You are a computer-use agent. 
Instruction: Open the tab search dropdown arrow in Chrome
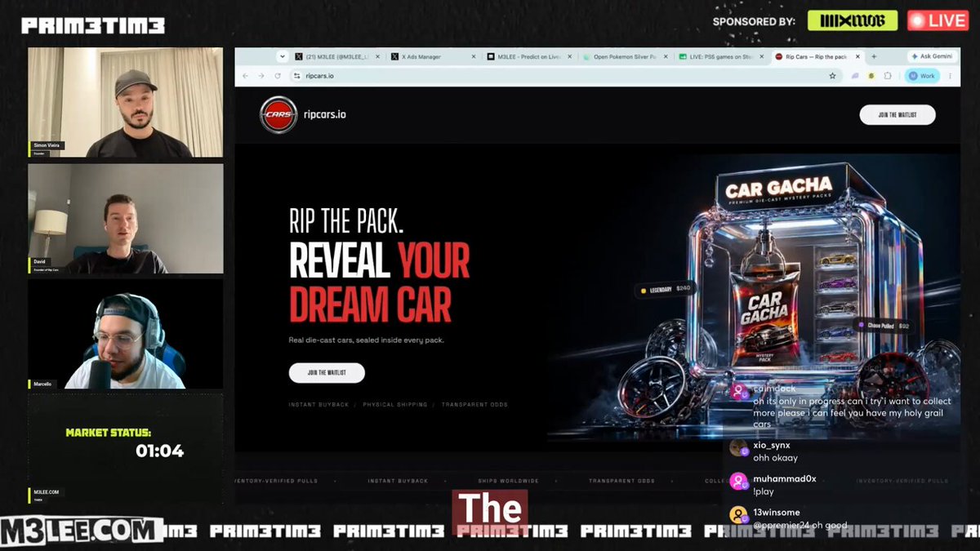(x=283, y=56)
